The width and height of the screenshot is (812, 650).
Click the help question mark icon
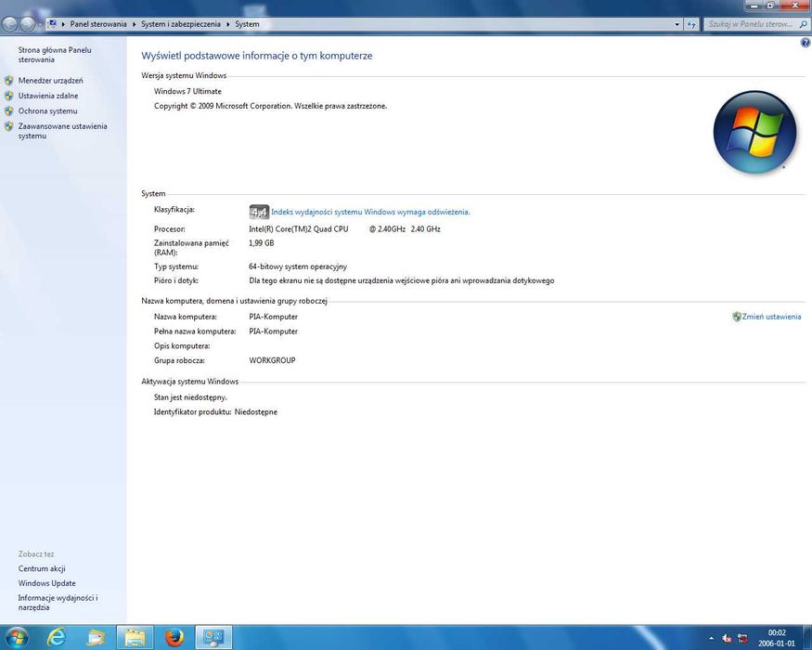click(806, 43)
